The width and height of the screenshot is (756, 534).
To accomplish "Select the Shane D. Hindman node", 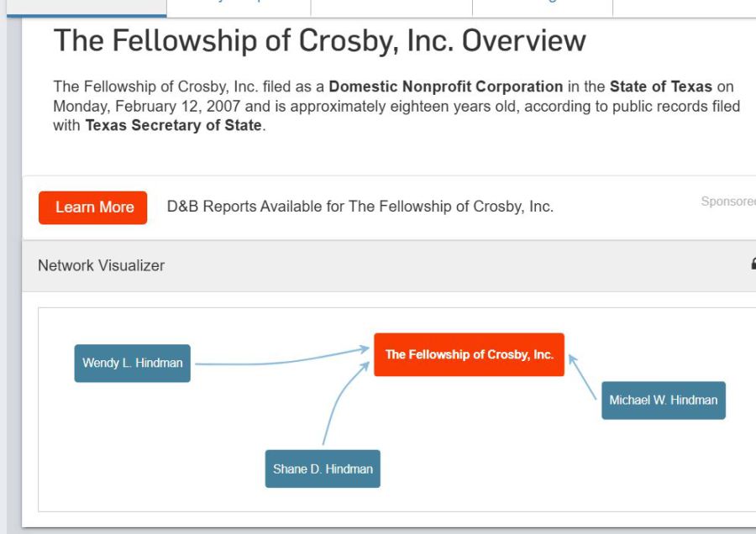I will point(323,469).
